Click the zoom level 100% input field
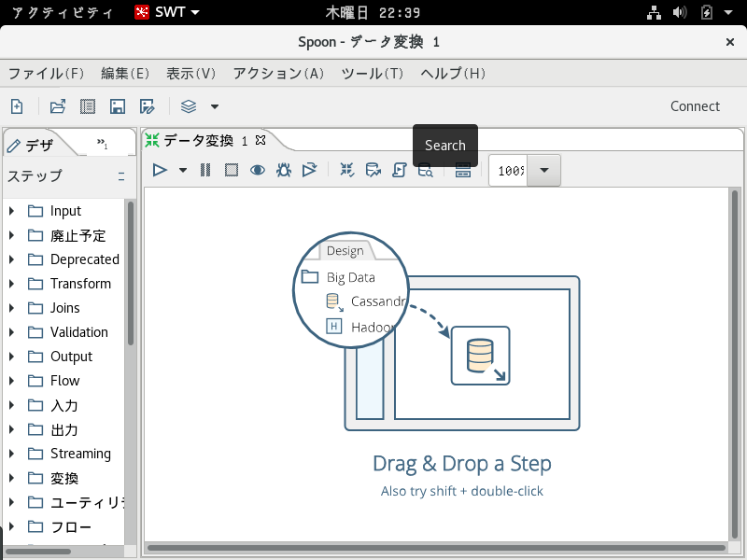 tap(508, 170)
